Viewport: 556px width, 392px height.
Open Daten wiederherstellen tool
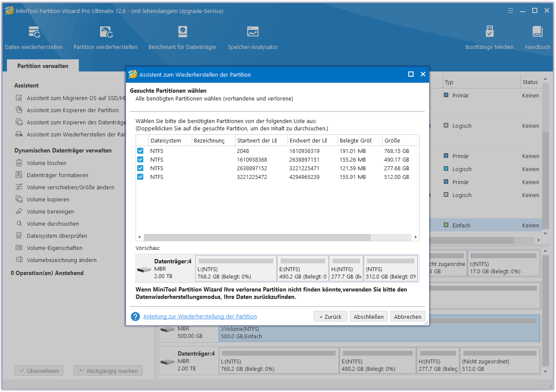point(34,38)
